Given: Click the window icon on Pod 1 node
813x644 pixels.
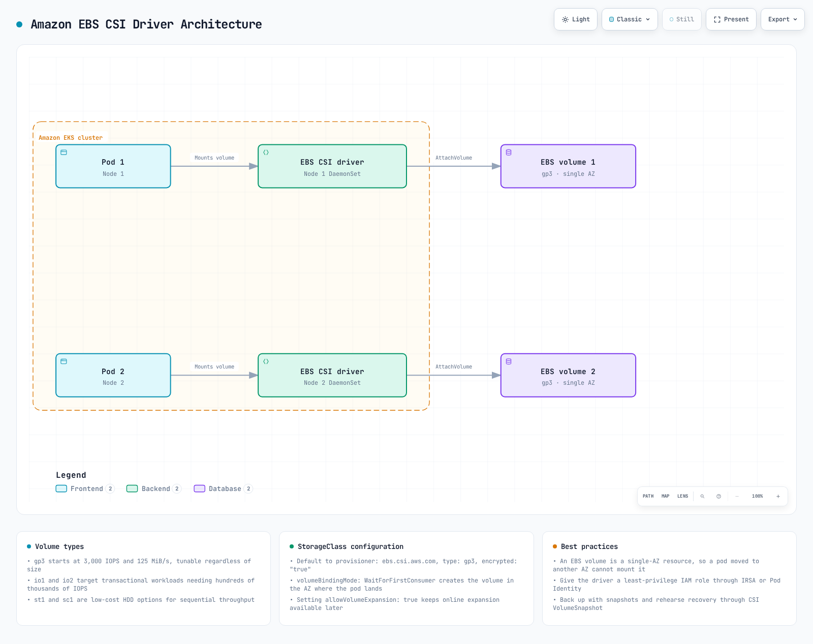Looking at the screenshot, I should (64, 152).
